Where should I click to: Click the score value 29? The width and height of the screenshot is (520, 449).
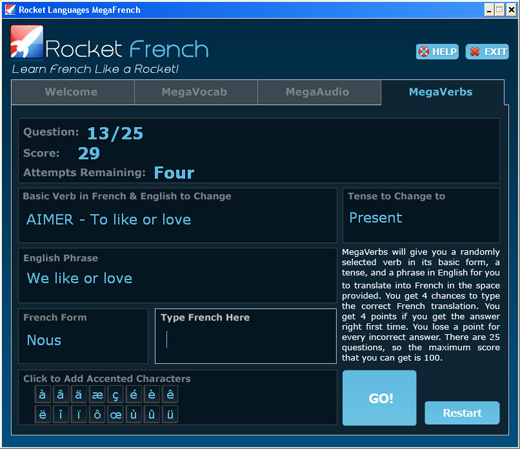click(89, 153)
